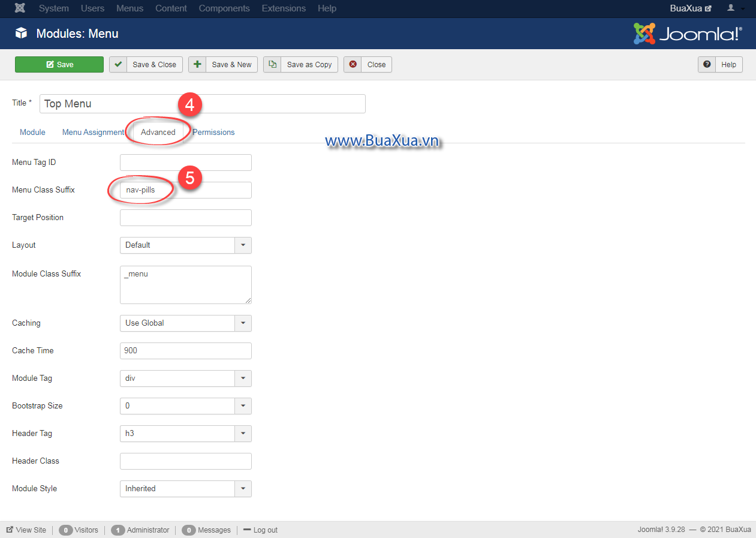Viewport: 756px width, 538px height.
Task: Click the green Save button
Action: pos(59,64)
